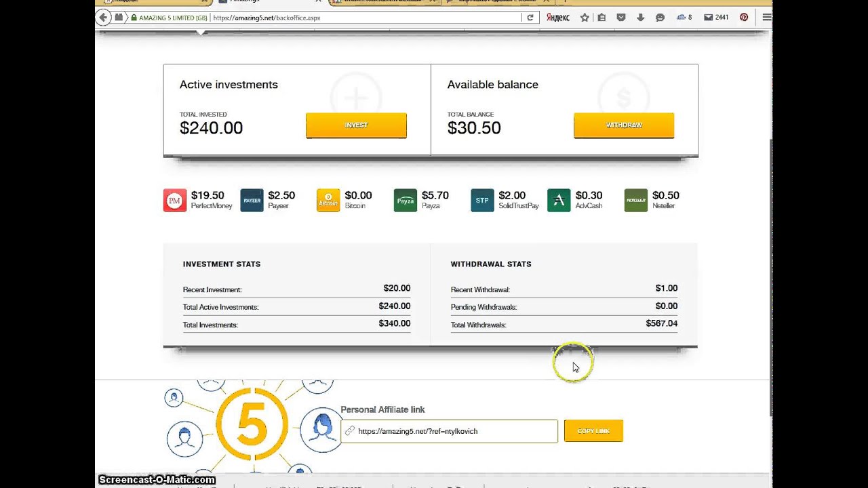
Task: Click the yellow INVEST button
Action: 356,125
